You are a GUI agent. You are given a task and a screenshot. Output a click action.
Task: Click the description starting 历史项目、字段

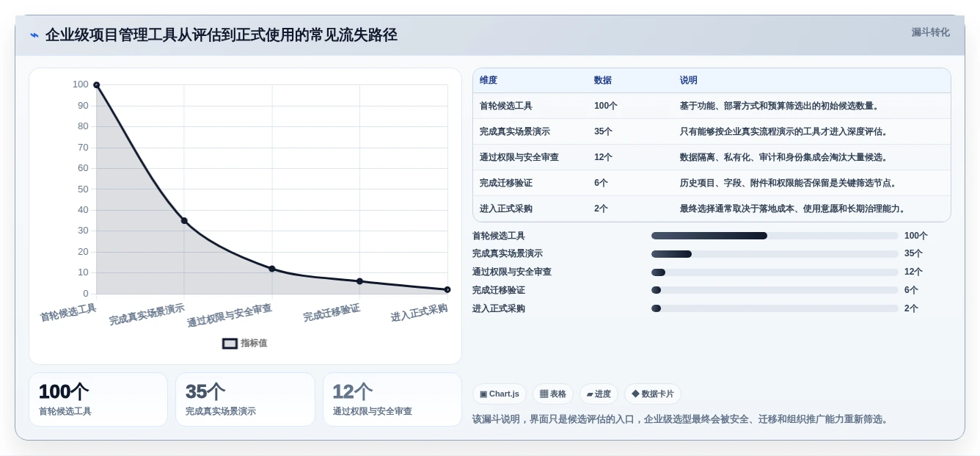click(x=789, y=183)
